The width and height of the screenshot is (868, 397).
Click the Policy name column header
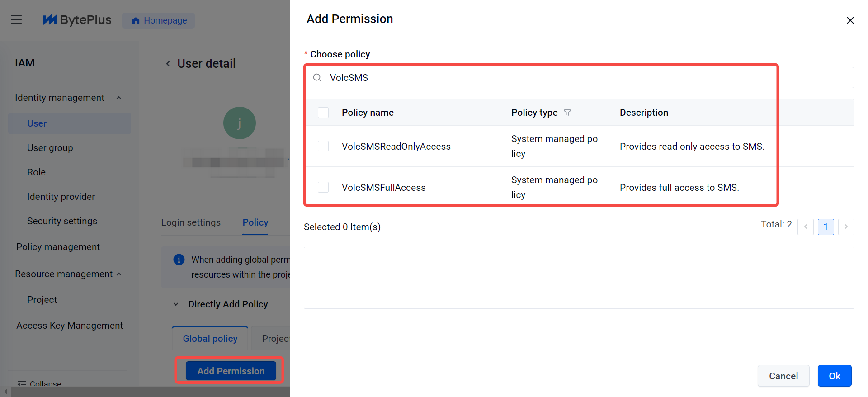coord(368,113)
